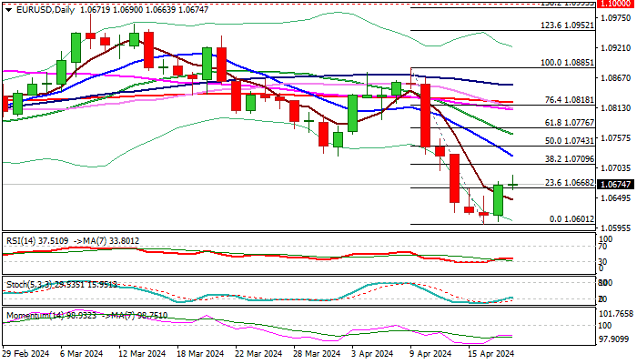Select the 1.1000 red price level tag
This screenshot has width=637, height=364.
pyautogui.click(x=615, y=4)
